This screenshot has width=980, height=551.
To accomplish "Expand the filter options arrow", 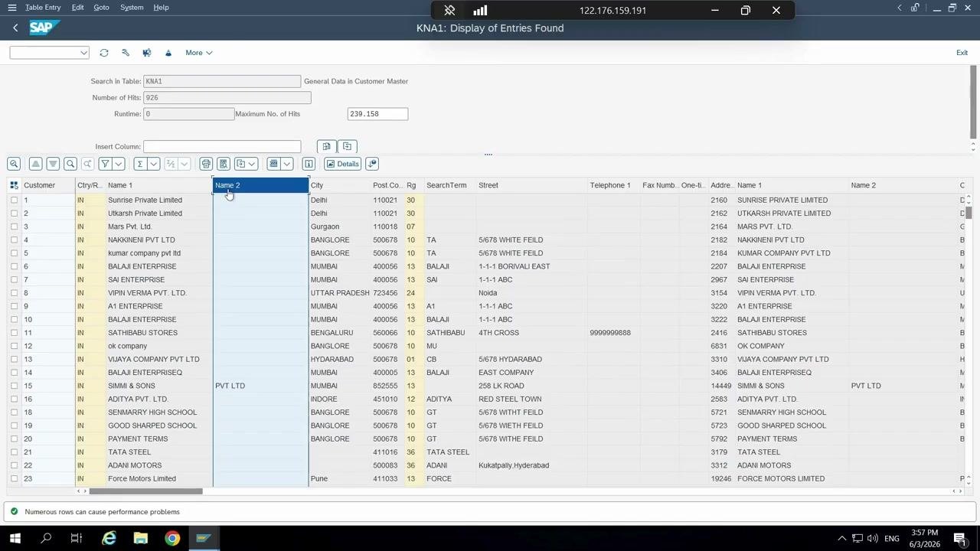I will [x=119, y=164].
